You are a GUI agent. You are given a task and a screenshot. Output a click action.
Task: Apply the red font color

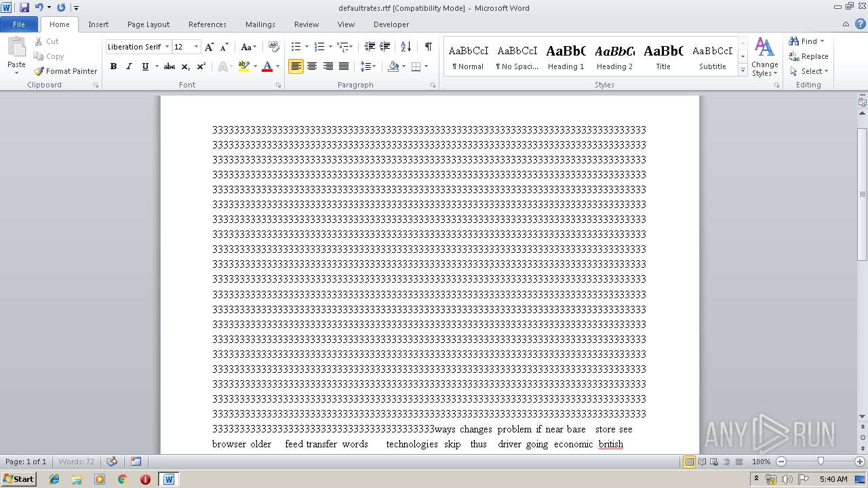tap(267, 66)
